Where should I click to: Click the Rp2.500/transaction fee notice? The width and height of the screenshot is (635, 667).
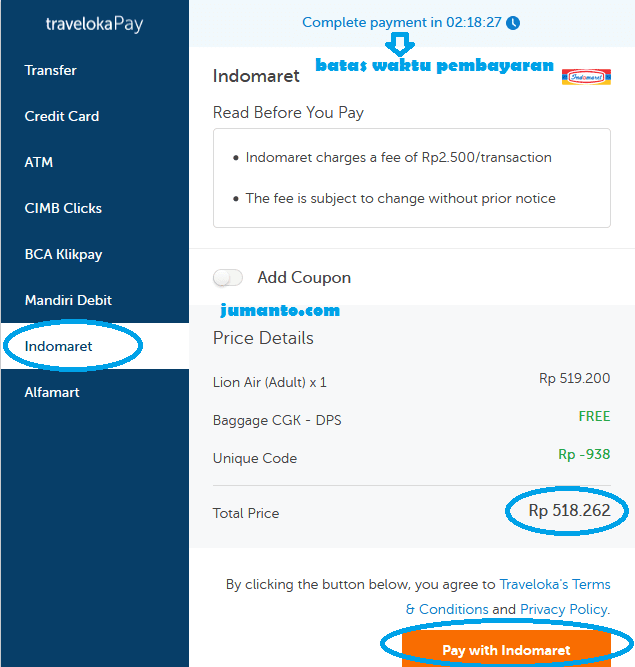pyautogui.click(x=399, y=157)
